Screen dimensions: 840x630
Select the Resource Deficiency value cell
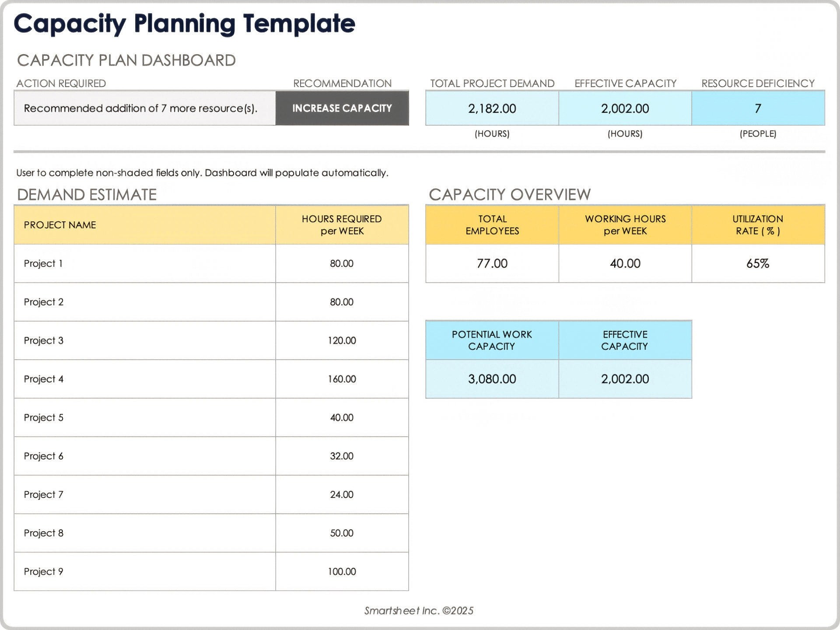[x=758, y=108]
